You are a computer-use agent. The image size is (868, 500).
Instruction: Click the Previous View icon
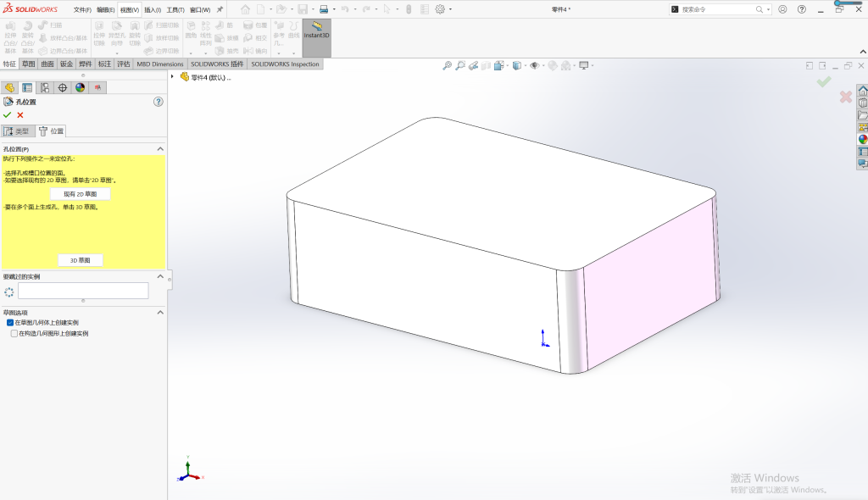(473, 65)
